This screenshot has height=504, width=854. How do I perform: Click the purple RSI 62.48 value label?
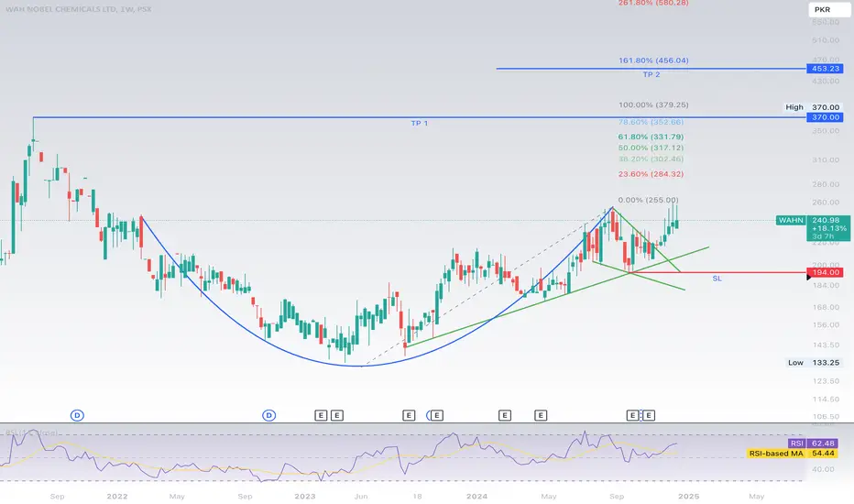(812, 444)
